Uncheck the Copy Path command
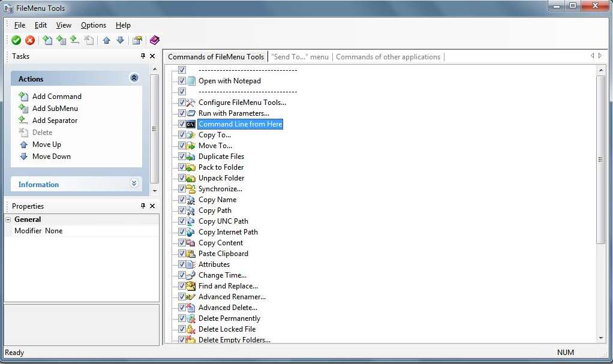613x364 pixels. point(182,210)
